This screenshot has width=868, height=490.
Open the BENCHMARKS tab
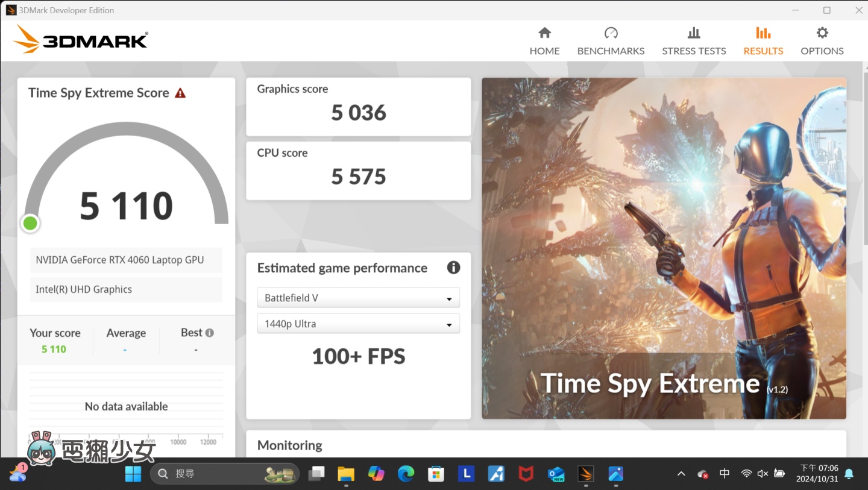coord(611,41)
